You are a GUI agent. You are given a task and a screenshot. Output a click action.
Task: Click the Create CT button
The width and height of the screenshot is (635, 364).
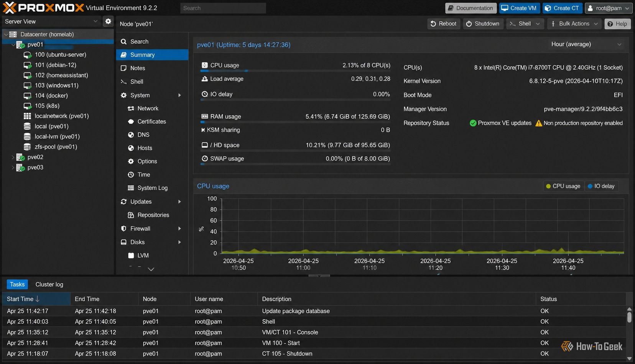click(x=562, y=8)
